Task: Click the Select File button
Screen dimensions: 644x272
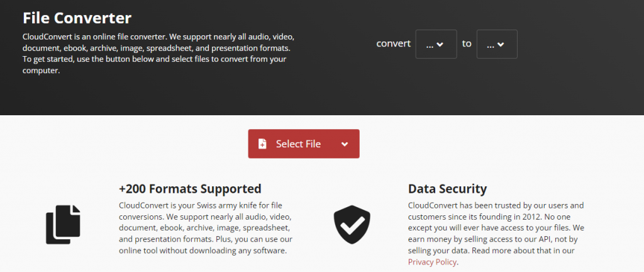Action: click(x=304, y=144)
